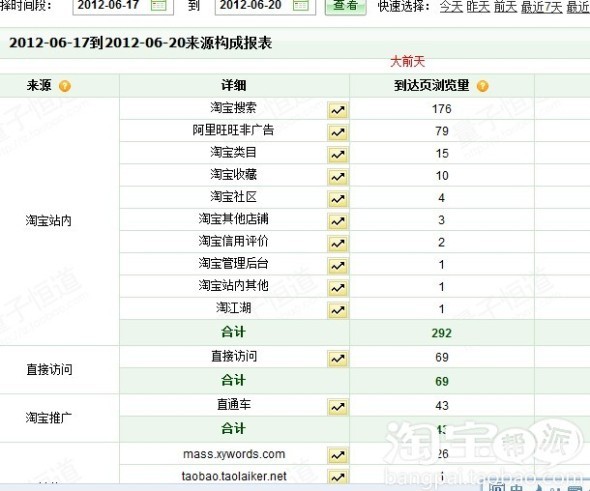590x491 pixels.
Task: Click 淘宝其他店铺 detail cell
Action: [233, 219]
